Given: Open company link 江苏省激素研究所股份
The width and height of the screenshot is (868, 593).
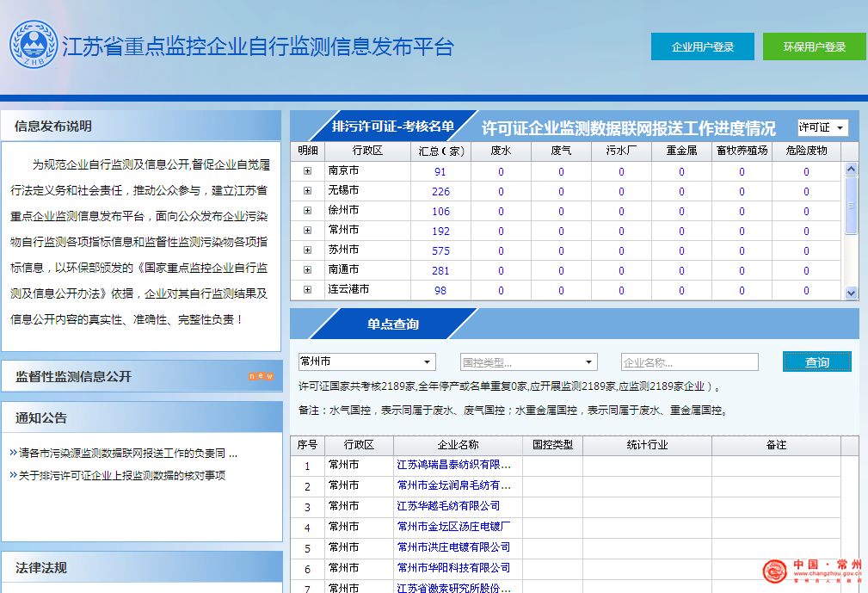Looking at the screenshot, I should click(x=453, y=588).
